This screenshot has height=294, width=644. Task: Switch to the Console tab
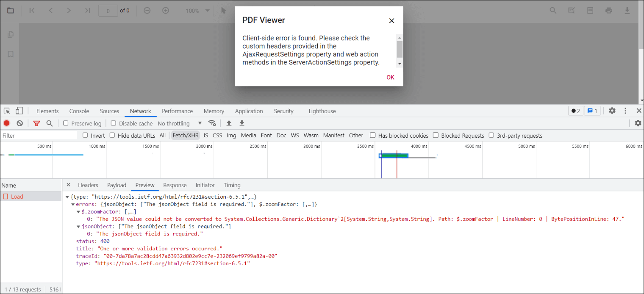click(79, 111)
